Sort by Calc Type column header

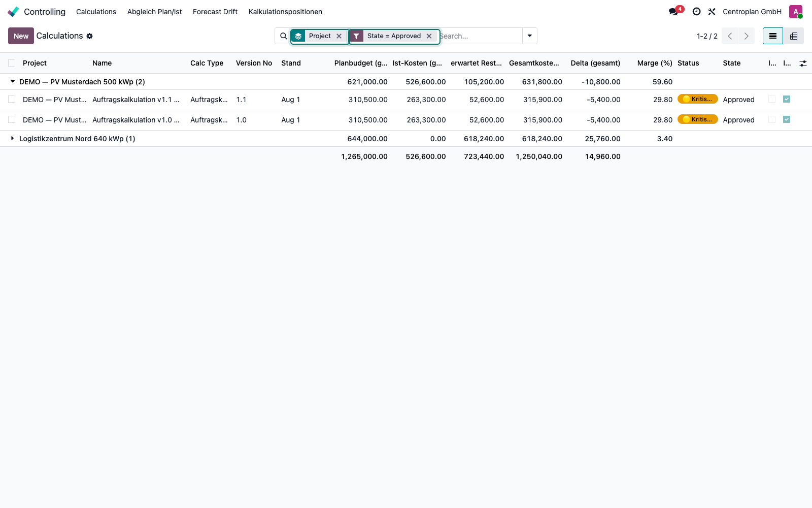point(207,63)
